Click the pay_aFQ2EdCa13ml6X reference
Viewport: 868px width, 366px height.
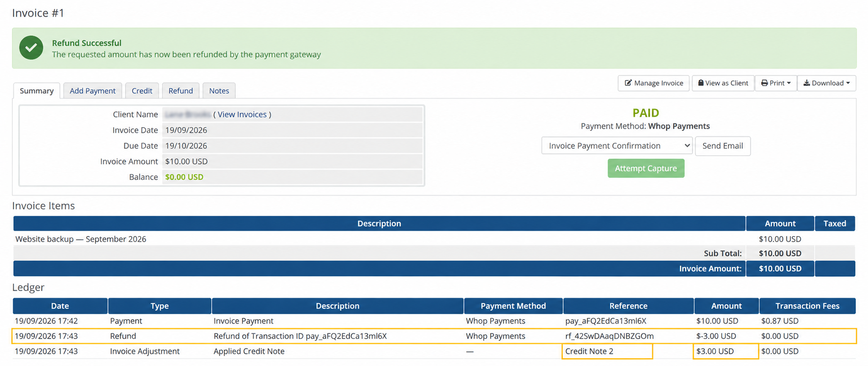coord(605,321)
